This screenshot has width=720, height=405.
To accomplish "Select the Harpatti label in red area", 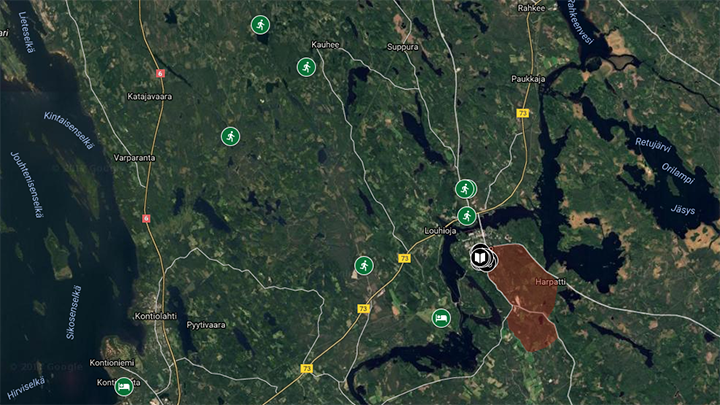I will [551, 281].
